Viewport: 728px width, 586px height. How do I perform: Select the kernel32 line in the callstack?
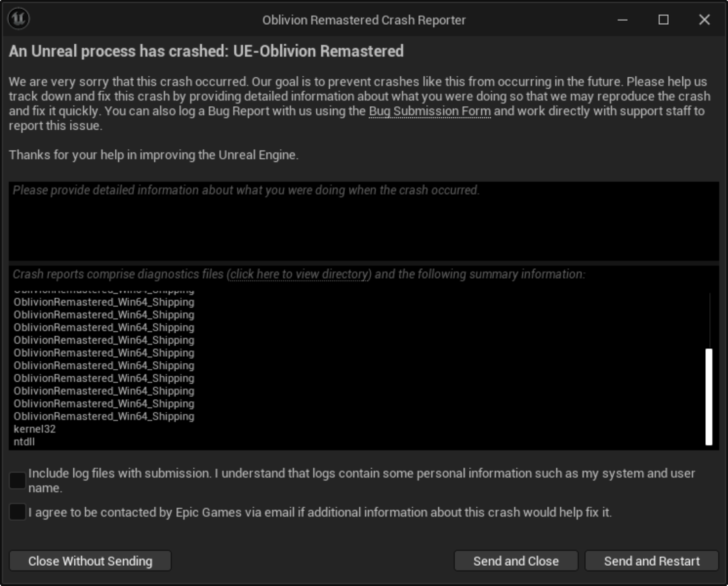(x=34, y=429)
